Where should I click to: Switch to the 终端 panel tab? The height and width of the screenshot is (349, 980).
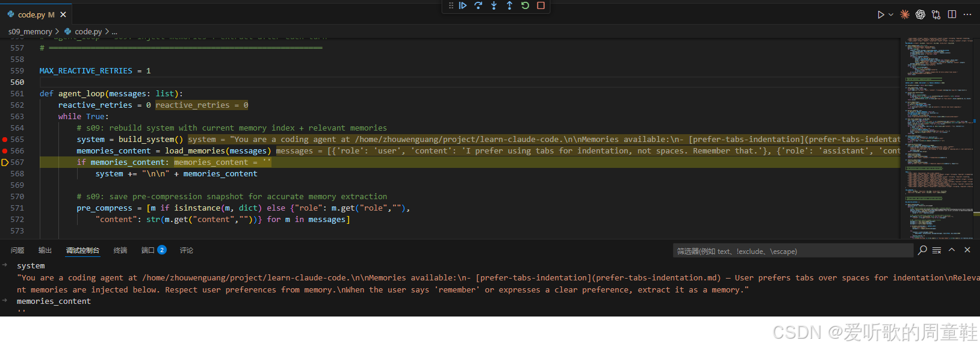tap(120, 250)
